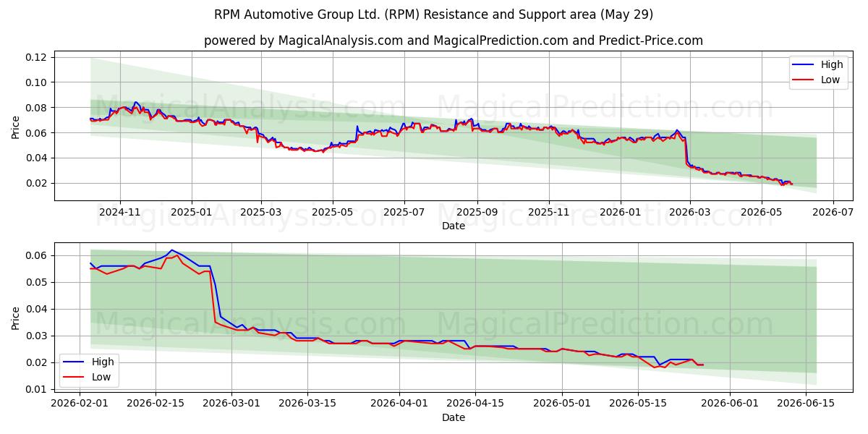Click the chart title 'RPM Automotive Group Ltd. (RPM) Resistance and Support area (May 29)'
This screenshot has width=868, height=434.
(x=434, y=14)
